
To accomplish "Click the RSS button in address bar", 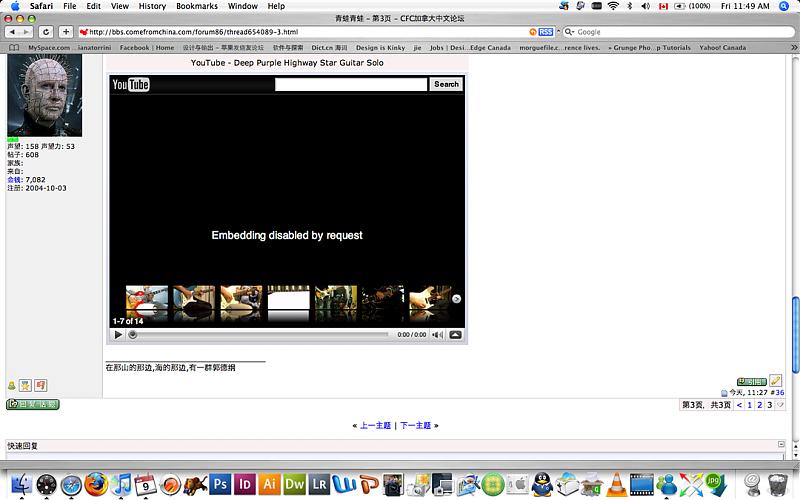I will coord(545,32).
